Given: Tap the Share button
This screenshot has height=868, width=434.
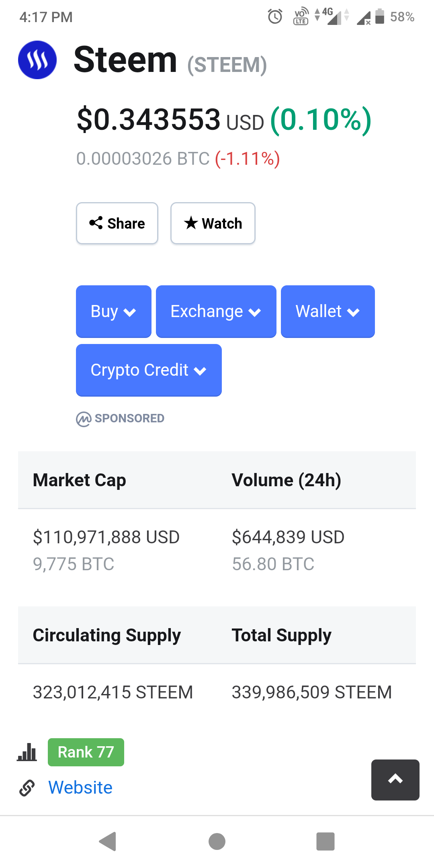Looking at the screenshot, I should 117,223.
